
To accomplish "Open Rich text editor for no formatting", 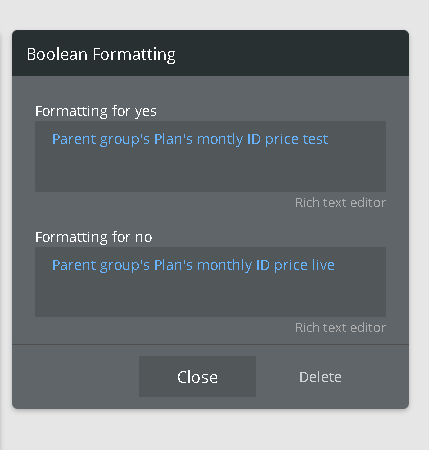I will click(x=340, y=327).
